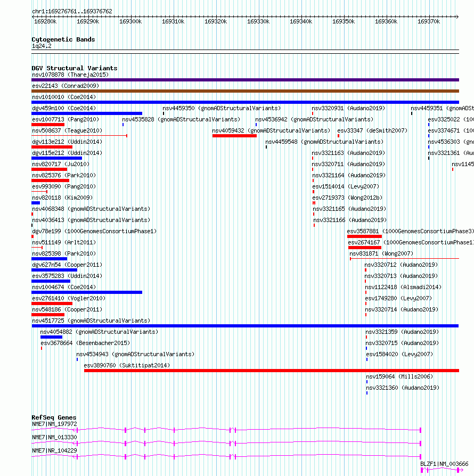The image size is (474, 476).
Task: Open esv1514014 (Levy2007) variant
Action: (x=346, y=187)
